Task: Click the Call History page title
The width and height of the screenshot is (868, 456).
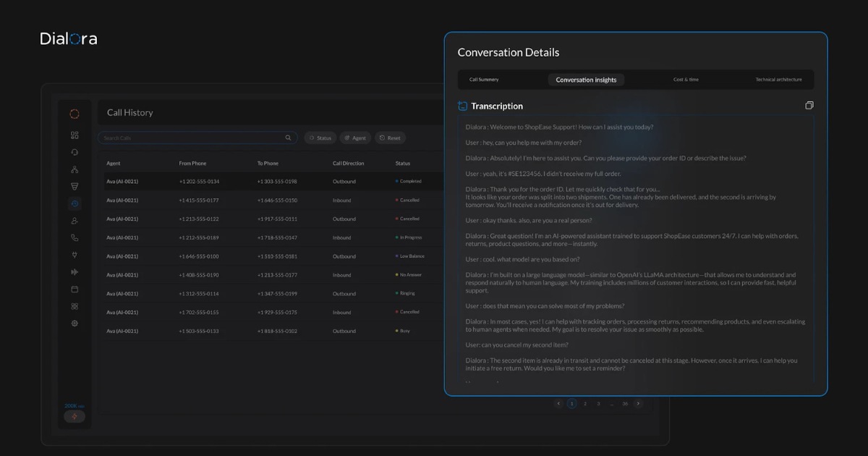Action: 130,113
